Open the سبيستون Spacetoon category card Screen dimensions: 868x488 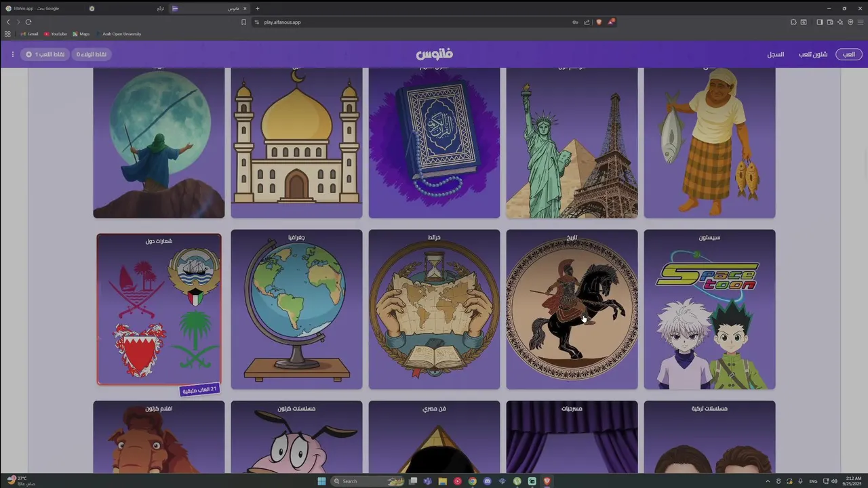tap(709, 309)
